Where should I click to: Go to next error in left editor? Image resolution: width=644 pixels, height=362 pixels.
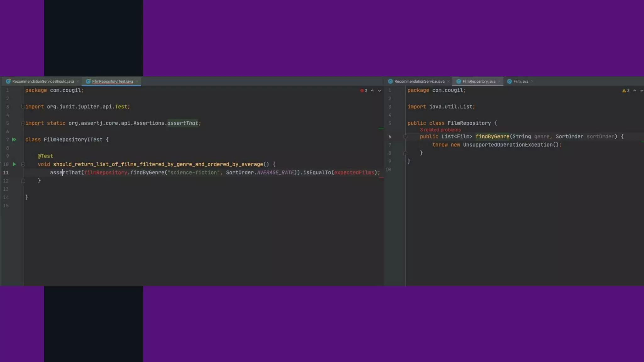tap(380, 90)
